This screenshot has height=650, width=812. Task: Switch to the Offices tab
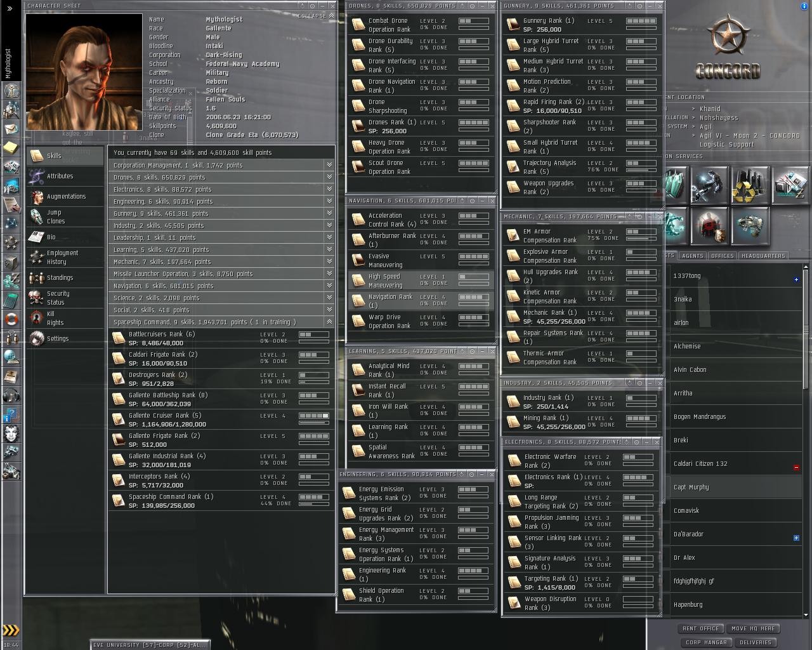click(722, 256)
